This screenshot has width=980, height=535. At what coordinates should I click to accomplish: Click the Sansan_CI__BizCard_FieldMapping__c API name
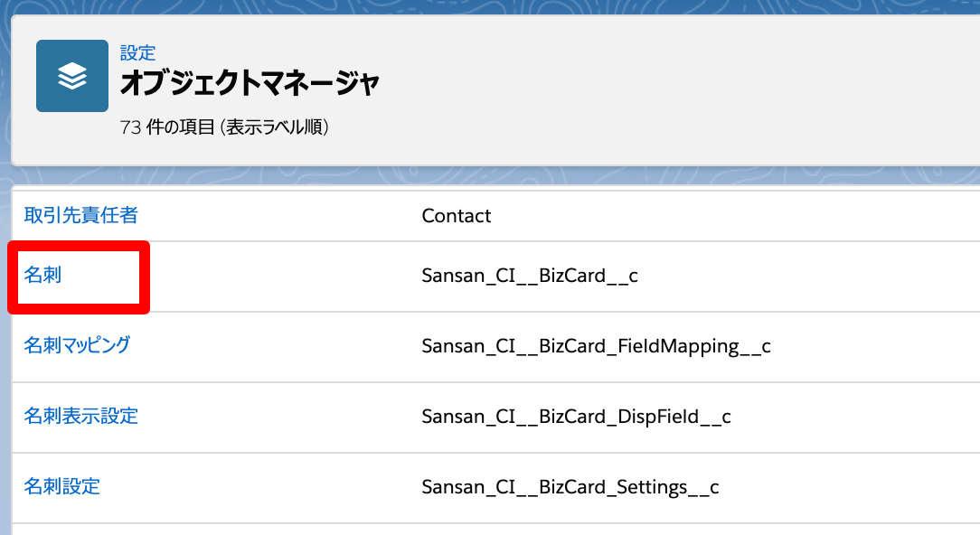pyautogui.click(x=596, y=345)
